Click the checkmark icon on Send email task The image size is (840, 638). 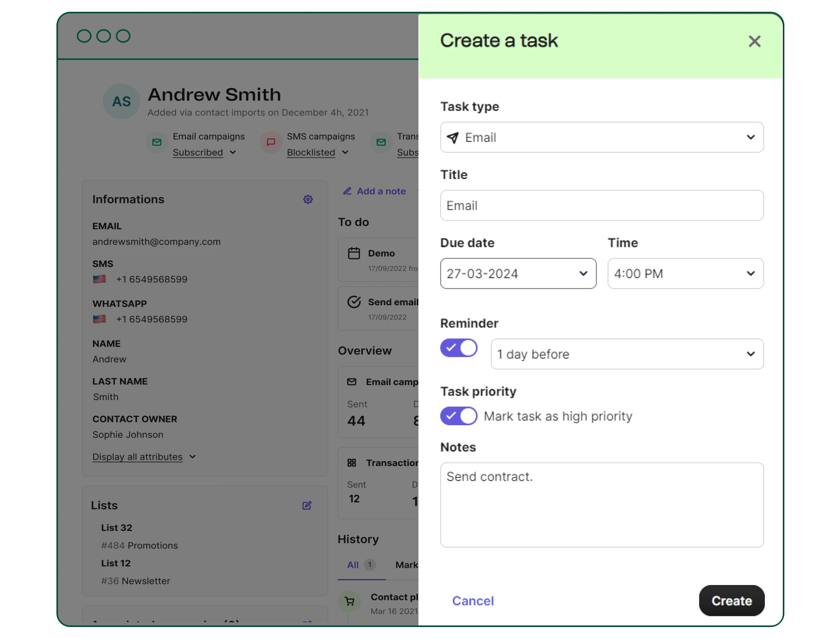[354, 302]
